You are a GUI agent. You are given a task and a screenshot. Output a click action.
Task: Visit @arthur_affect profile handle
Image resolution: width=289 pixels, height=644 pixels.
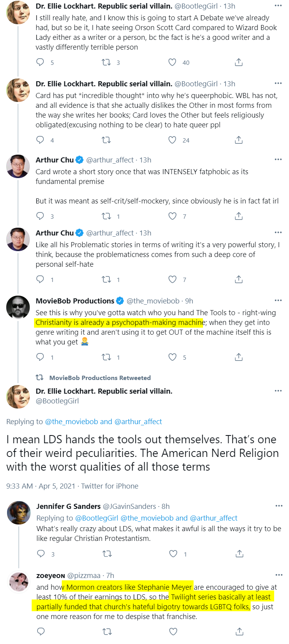pyautogui.click(x=110, y=160)
